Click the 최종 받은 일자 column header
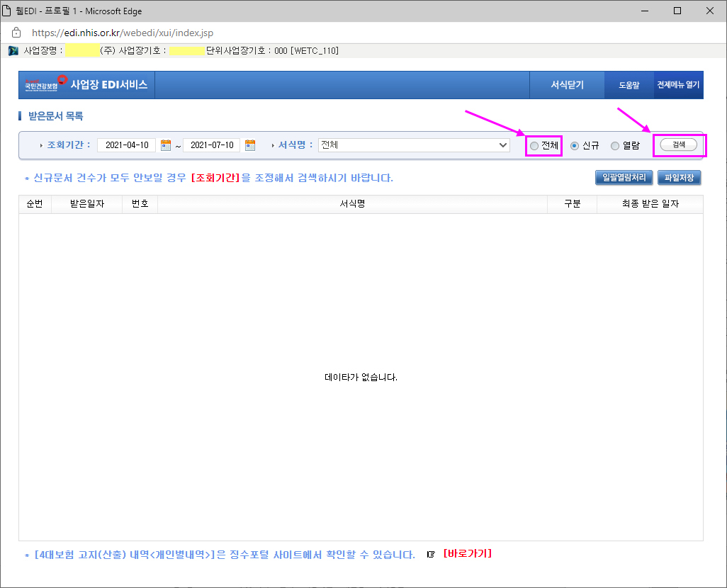The image size is (727, 588). tap(650, 204)
